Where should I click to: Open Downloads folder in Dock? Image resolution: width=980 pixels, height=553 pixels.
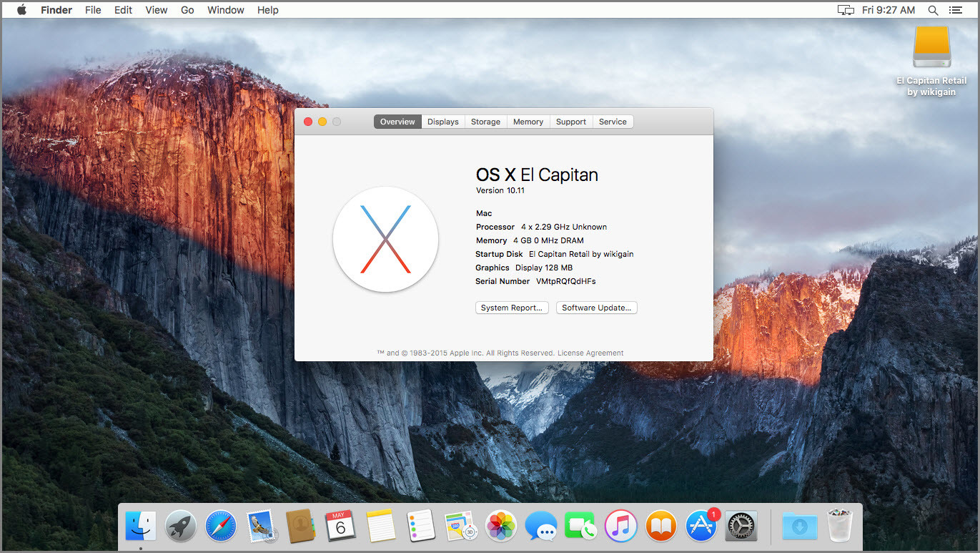[800, 527]
